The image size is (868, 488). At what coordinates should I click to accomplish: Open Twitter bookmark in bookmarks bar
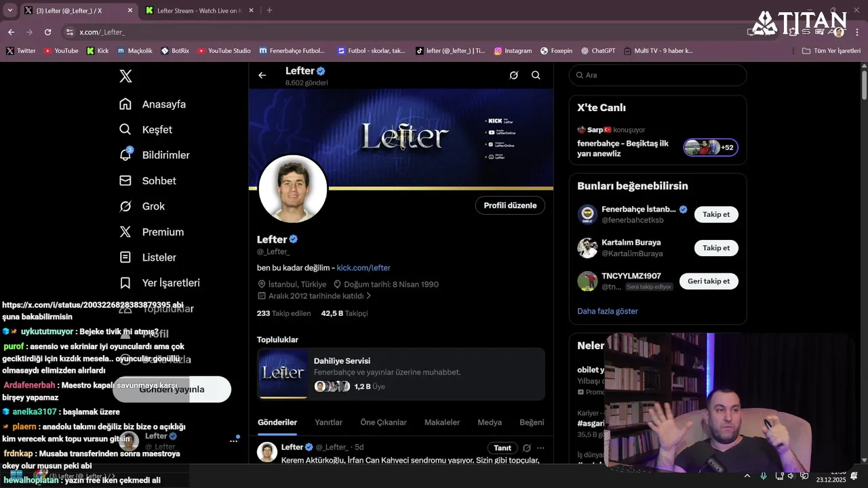coord(21,51)
